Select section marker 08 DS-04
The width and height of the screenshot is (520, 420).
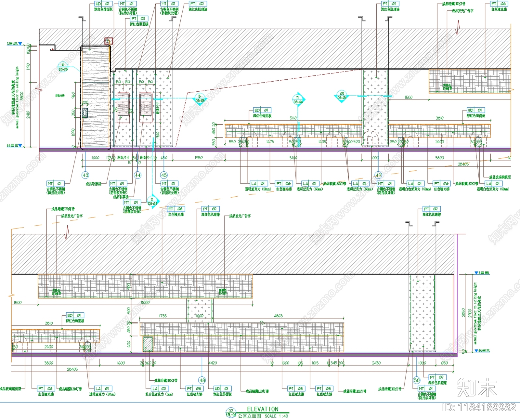pyautogui.click(x=342, y=96)
